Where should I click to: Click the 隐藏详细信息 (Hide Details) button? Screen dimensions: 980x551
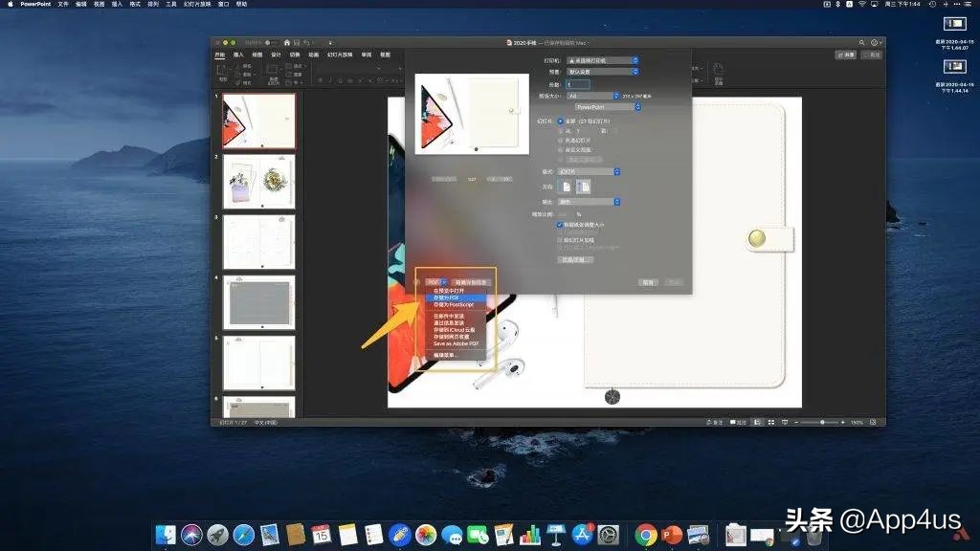[x=470, y=282]
